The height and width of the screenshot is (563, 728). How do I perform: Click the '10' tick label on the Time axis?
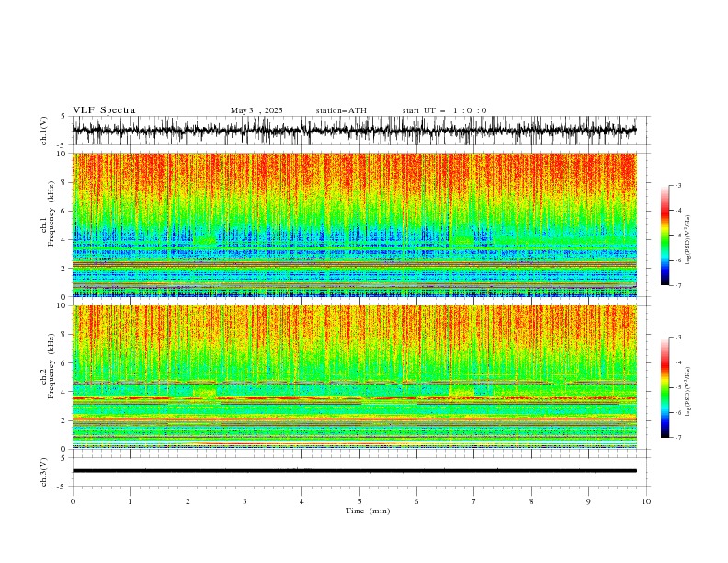[x=646, y=501]
